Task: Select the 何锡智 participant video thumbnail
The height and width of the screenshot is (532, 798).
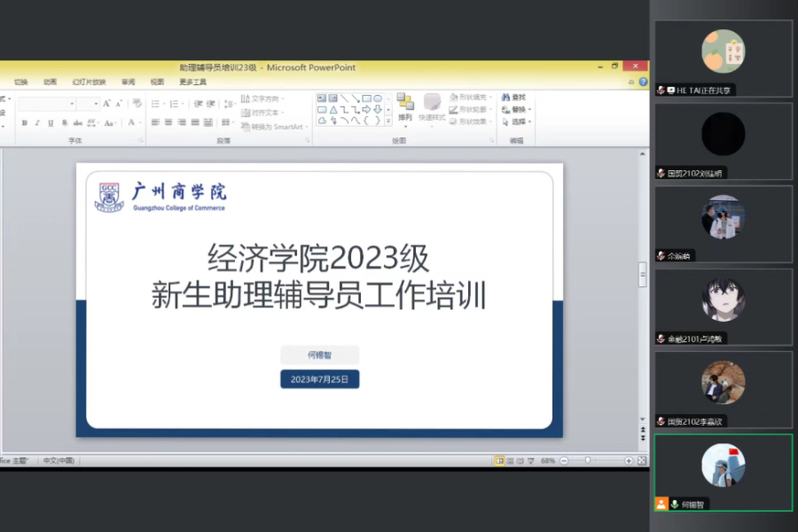Action: (x=723, y=474)
